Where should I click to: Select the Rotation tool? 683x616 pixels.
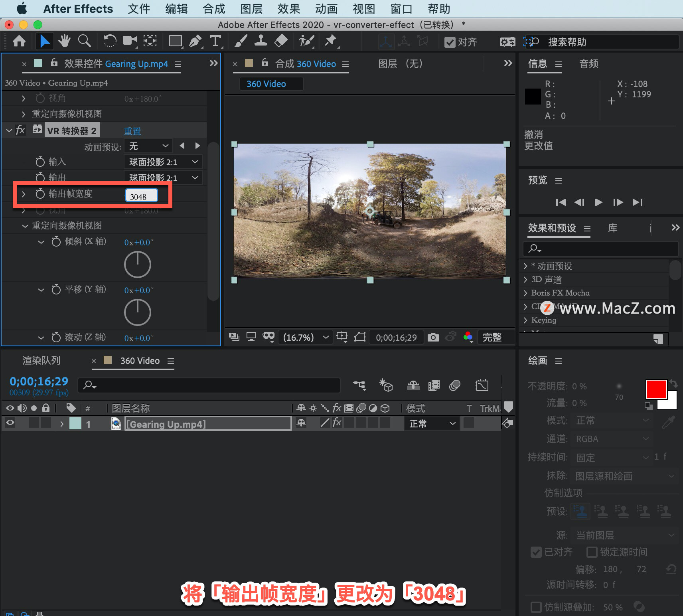(110, 41)
